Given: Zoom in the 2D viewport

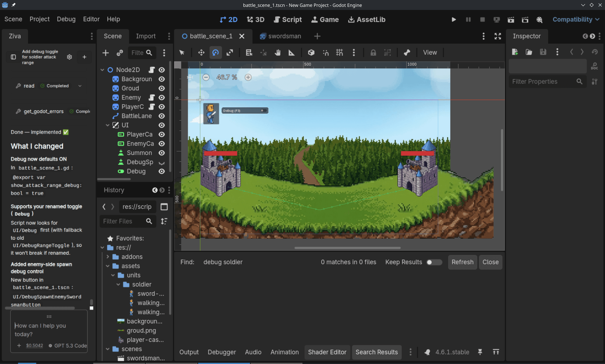Looking at the screenshot, I should (248, 78).
